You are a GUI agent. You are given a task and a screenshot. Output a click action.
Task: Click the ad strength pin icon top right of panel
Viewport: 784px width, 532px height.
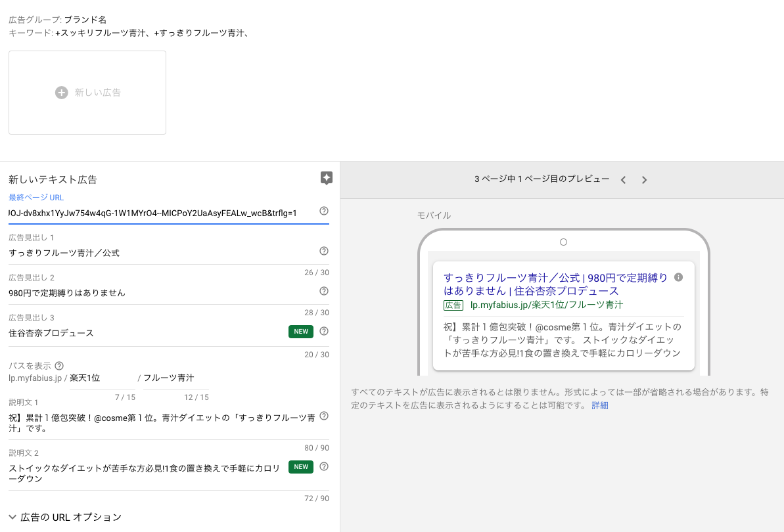click(x=326, y=178)
